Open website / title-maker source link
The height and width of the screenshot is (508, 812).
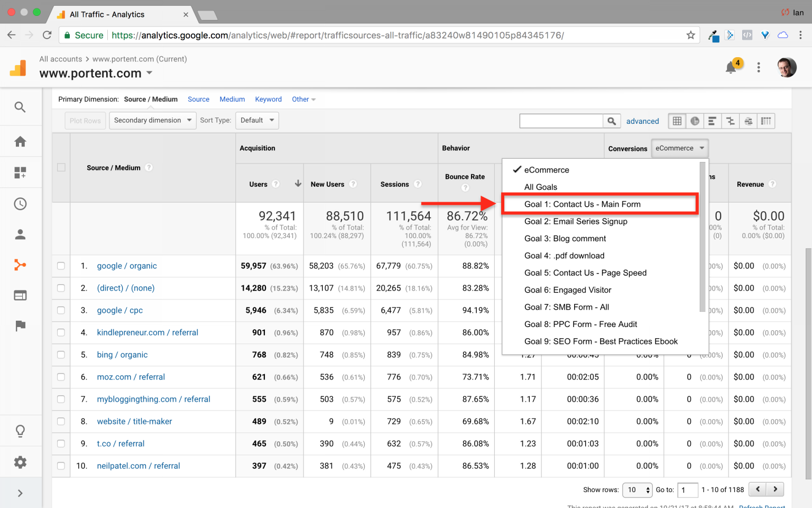(134, 421)
